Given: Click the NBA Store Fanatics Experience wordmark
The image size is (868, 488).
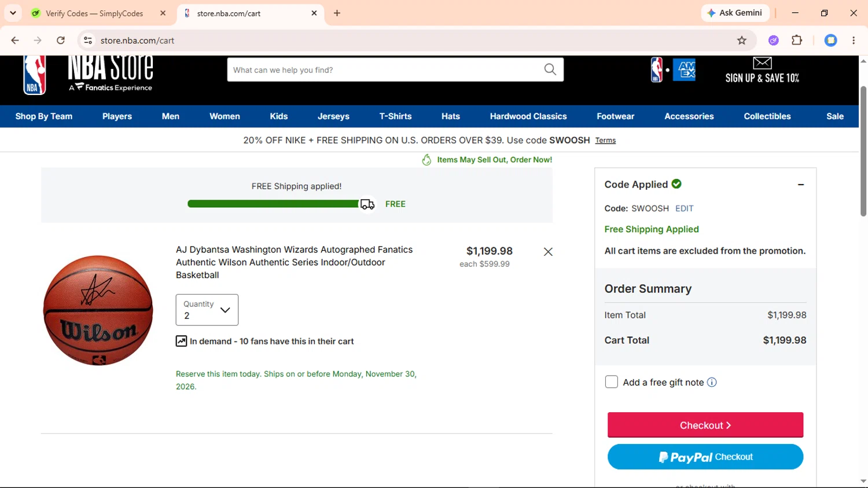Looking at the screenshot, I should click(x=111, y=74).
